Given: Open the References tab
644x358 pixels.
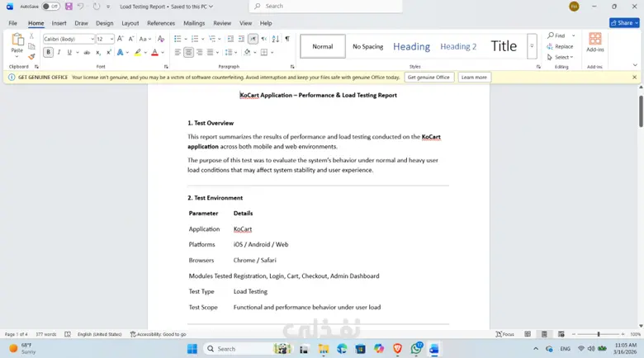Looking at the screenshot, I should point(161,23).
